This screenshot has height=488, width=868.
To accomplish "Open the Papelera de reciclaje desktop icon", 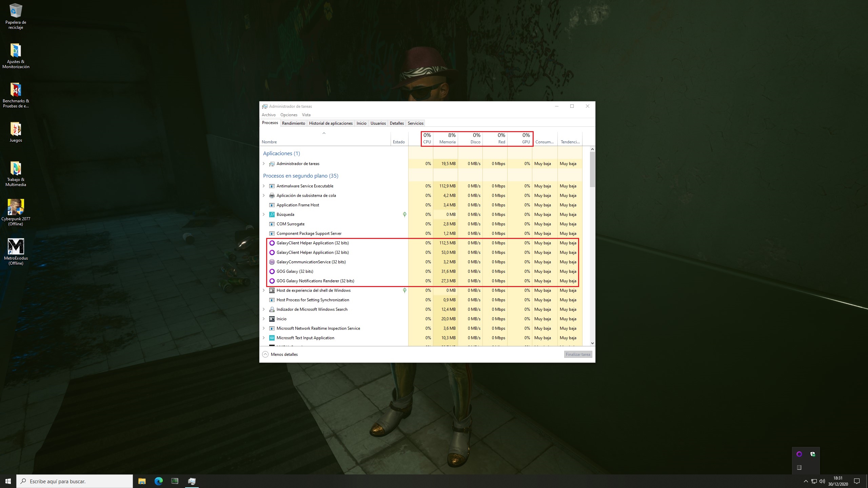I will 16,17.
